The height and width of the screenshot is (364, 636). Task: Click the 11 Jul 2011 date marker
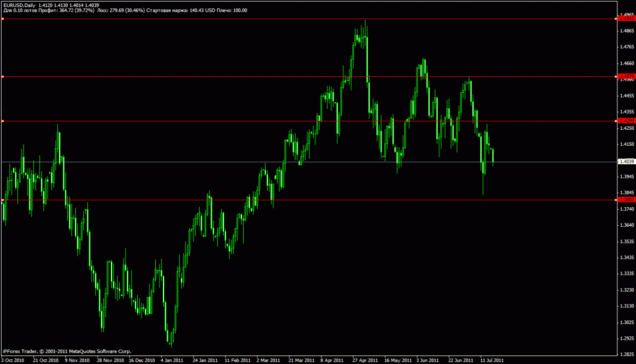pos(492,360)
